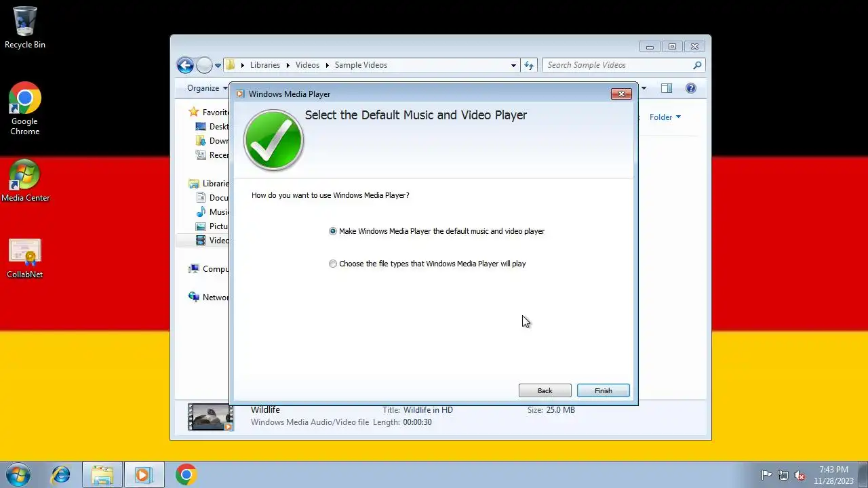868x488 pixels.
Task: Click the Windows Media Player title bar icon
Action: (x=240, y=94)
